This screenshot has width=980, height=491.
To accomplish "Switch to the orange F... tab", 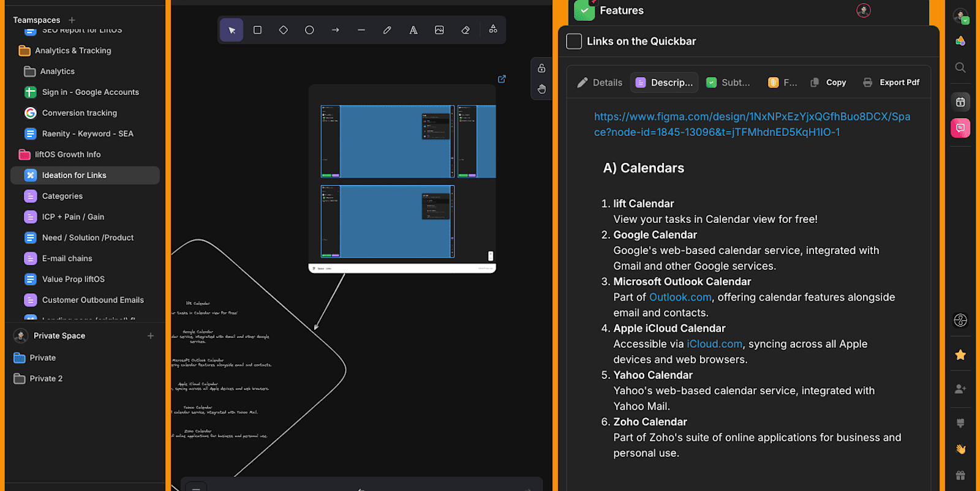I will (783, 83).
